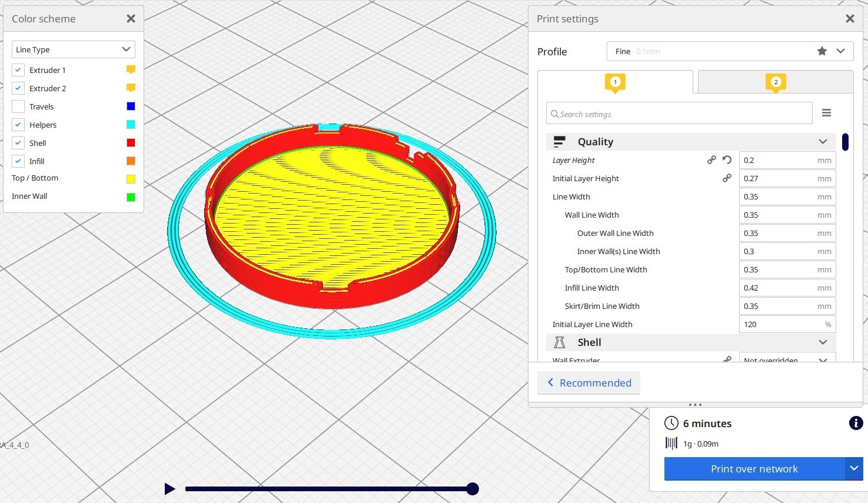The image size is (868, 503).
Task: Click the Recommended button
Action: [588, 383]
